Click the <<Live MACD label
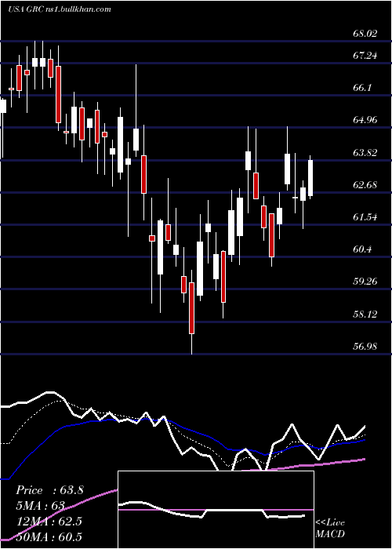 pyautogui.click(x=330, y=528)
